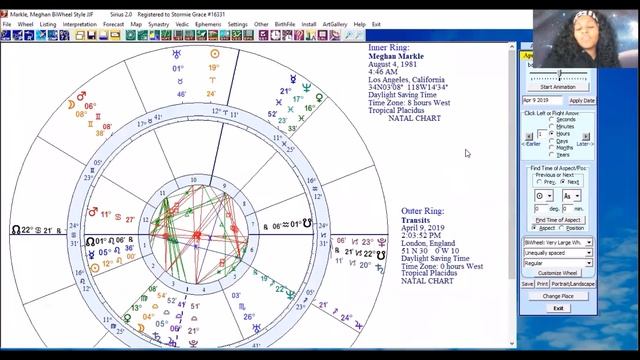Click the Find Time of Aspect button
Screen dimensions: 640x360
[558, 220]
